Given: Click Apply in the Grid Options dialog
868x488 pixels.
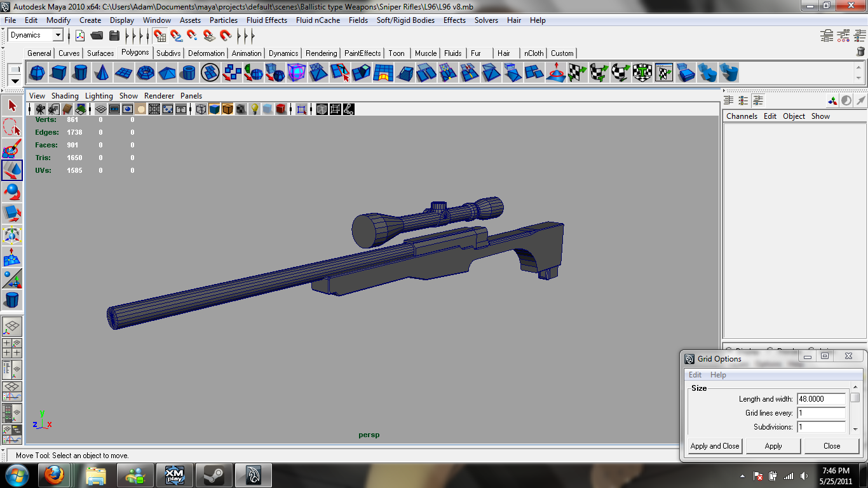Looking at the screenshot, I should tap(773, 445).
